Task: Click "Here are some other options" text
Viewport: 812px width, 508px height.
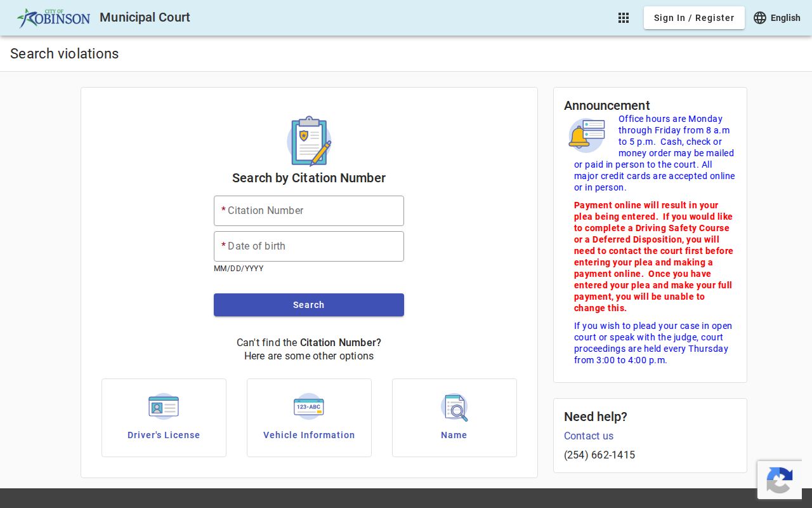Action: (309, 356)
